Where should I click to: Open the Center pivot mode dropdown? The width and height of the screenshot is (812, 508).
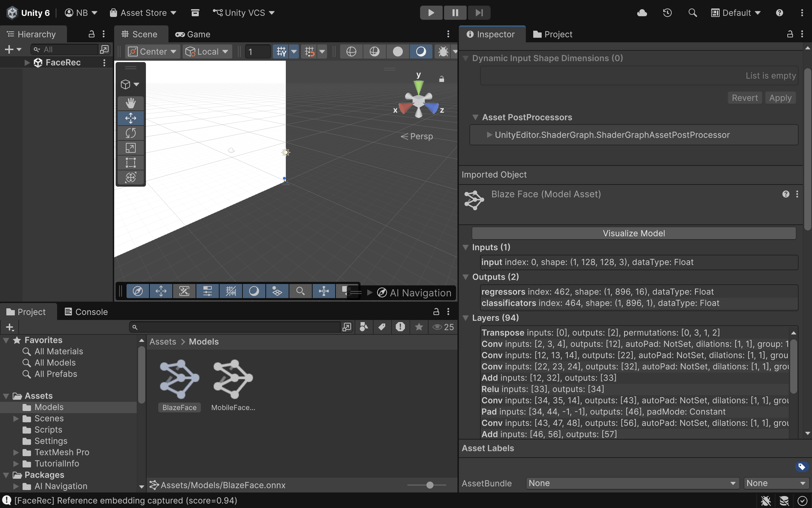tap(152, 51)
